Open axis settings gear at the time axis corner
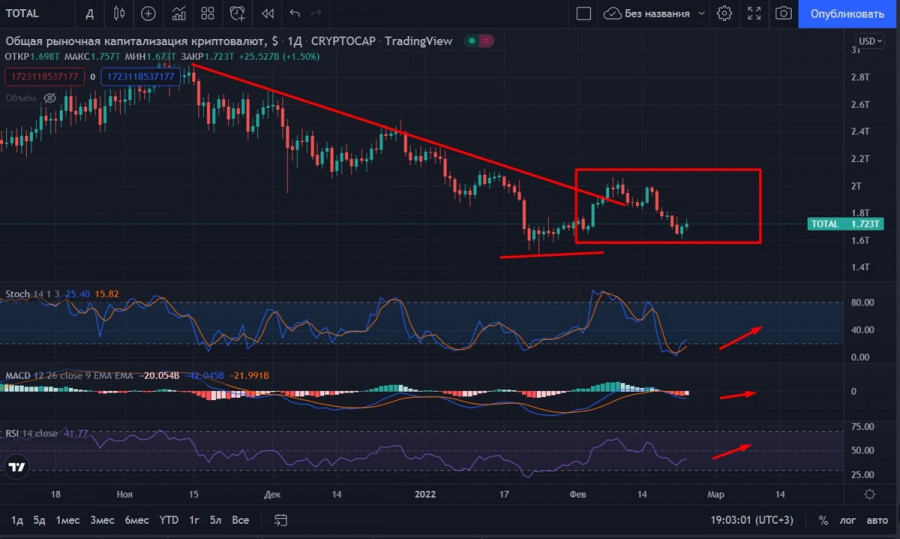Image resolution: width=900 pixels, height=539 pixels. [x=870, y=494]
